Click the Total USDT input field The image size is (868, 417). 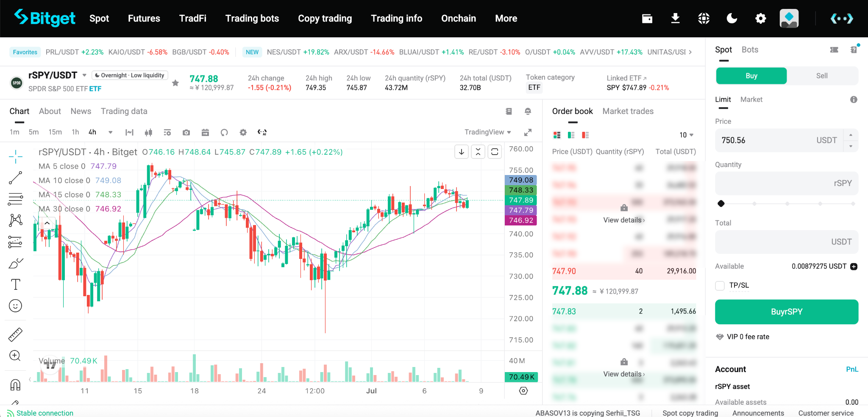click(787, 242)
